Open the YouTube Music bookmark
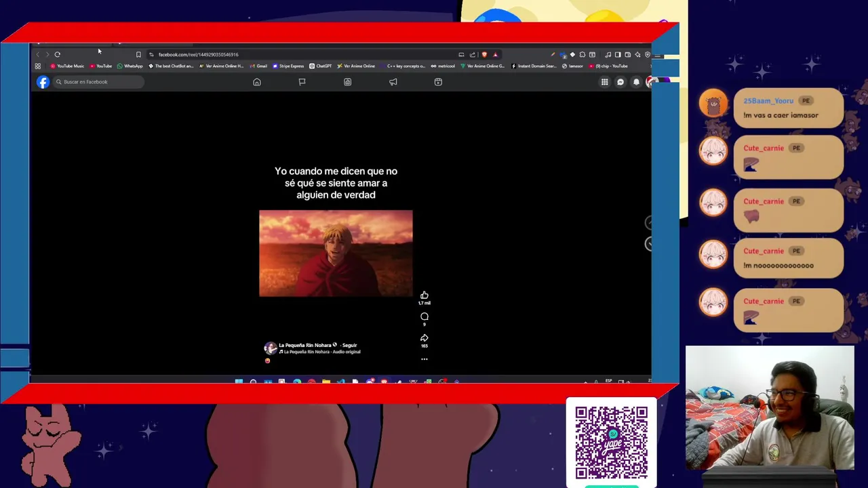 pos(67,66)
